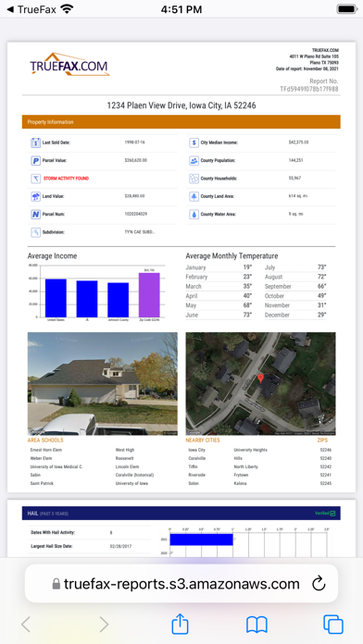The height and width of the screenshot is (644, 363).
Task: Open the Safari tabs overview icon
Action: pos(333,625)
